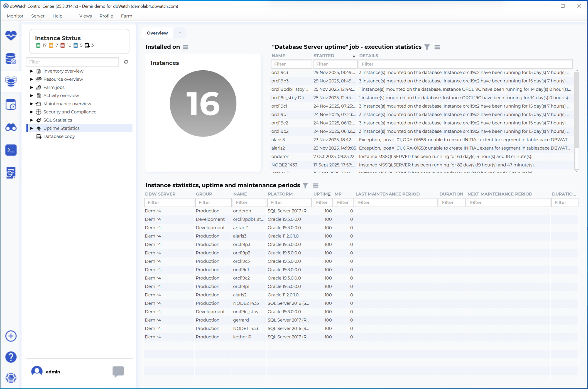The height and width of the screenshot is (389, 588).
Task: Add new tab with plus button
Action: pyautogui.click(x=180, y=33)
